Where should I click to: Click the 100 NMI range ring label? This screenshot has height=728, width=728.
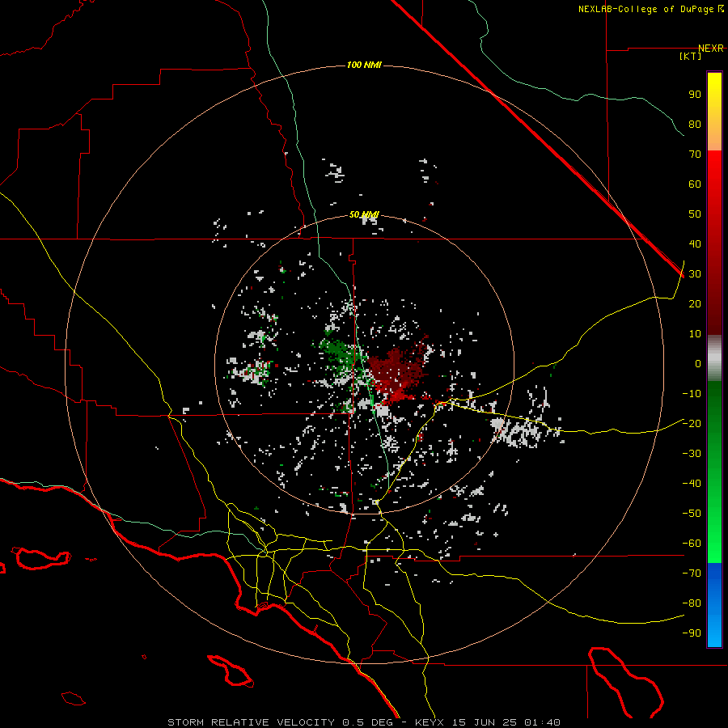point(364,65)
